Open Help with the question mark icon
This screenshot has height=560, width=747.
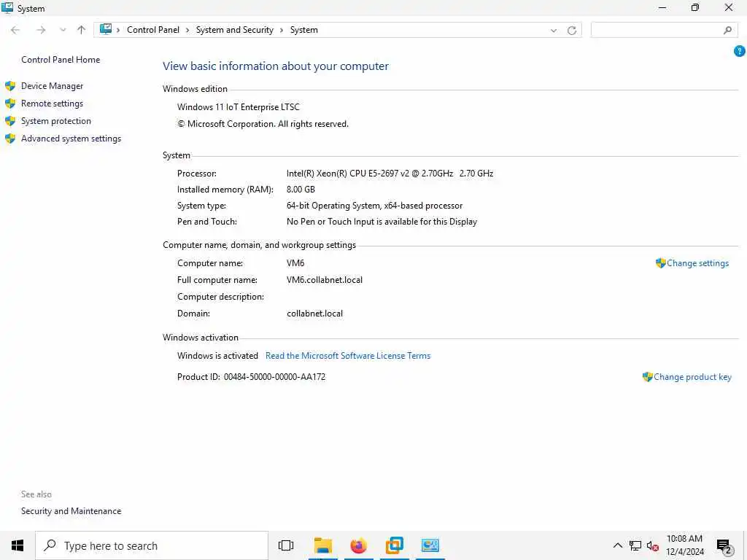coord(740,50)
